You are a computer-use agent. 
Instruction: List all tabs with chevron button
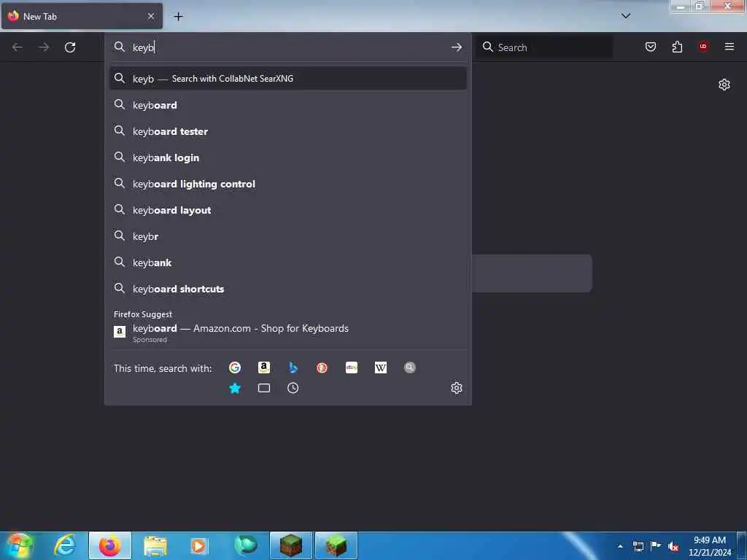point(626,16)
